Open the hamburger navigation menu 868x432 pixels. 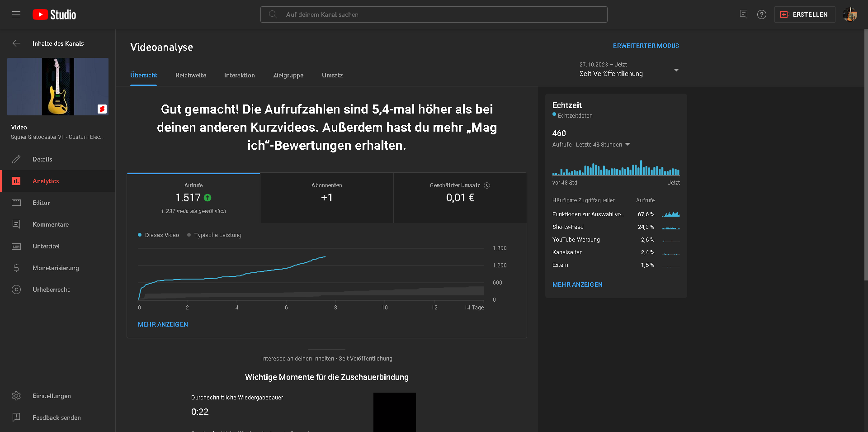click(16, 14)
